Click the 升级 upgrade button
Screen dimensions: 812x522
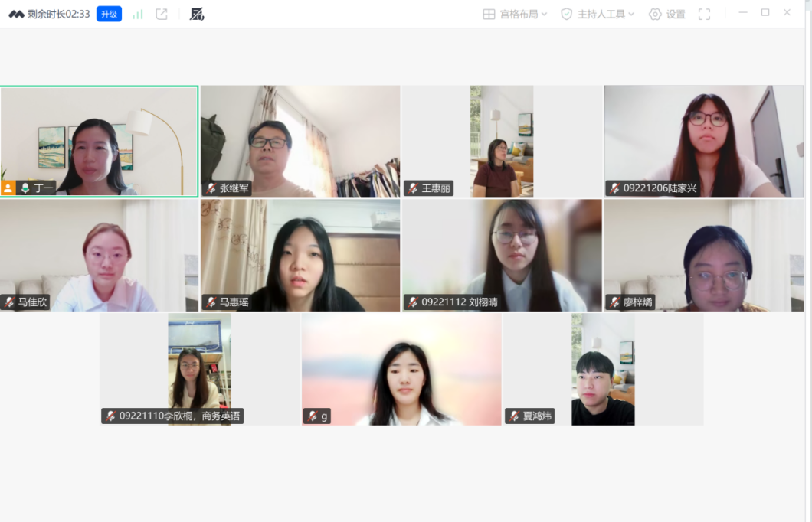pyautogui.click(x=109, y=14)
